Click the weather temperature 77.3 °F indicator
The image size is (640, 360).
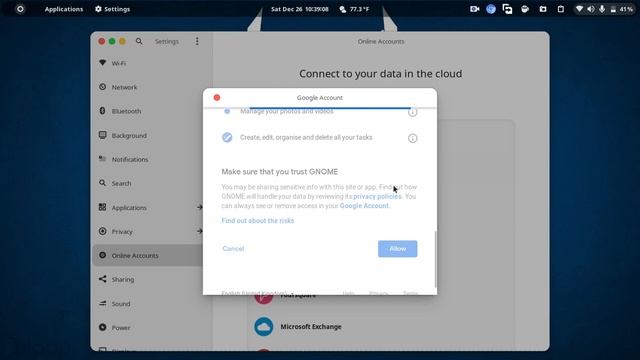click(x=354, y=9)
